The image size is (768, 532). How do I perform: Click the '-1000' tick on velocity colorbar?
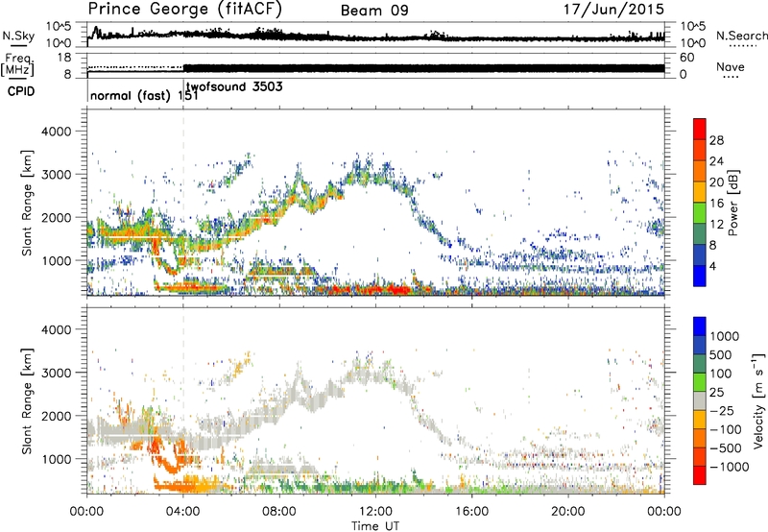click(x=729, y=467)
